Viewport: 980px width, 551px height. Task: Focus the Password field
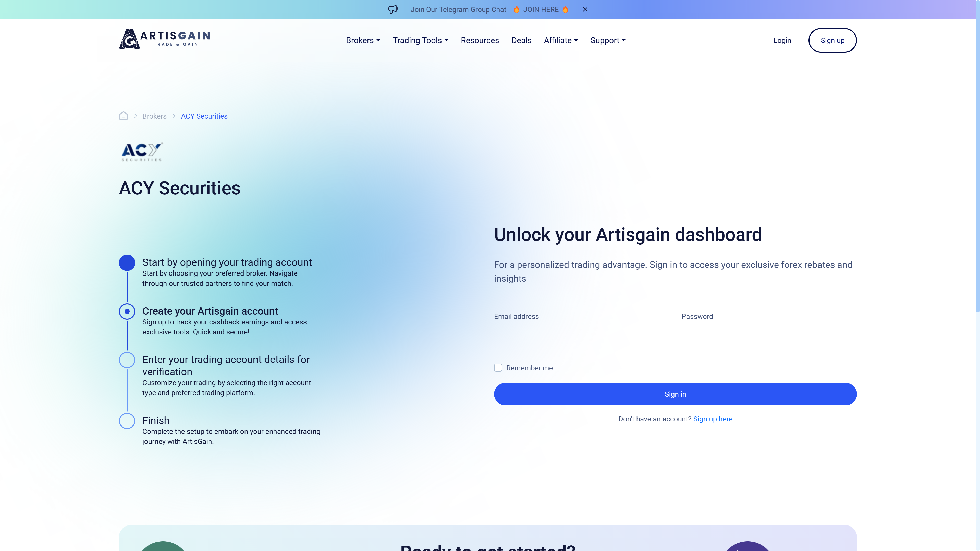point(769,332)
